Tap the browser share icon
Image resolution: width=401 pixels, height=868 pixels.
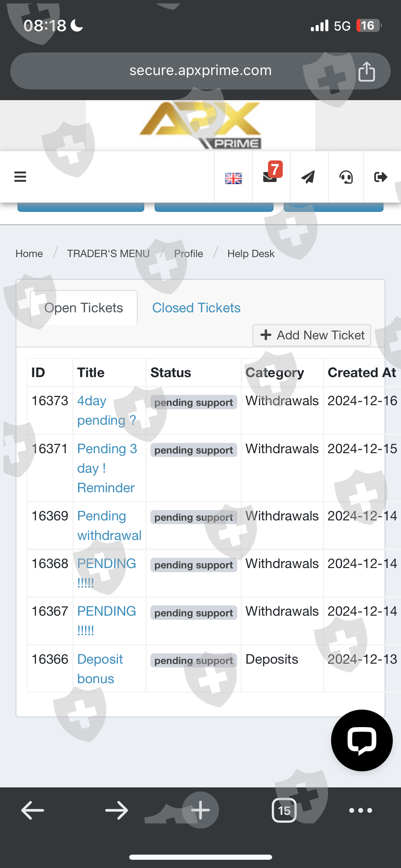coord(366,71)
